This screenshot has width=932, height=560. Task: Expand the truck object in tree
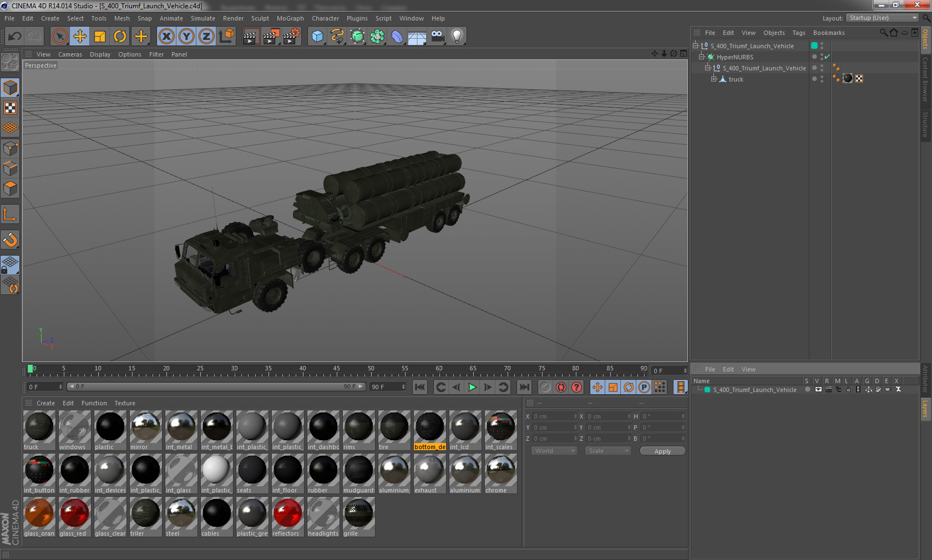coord(714,79)
